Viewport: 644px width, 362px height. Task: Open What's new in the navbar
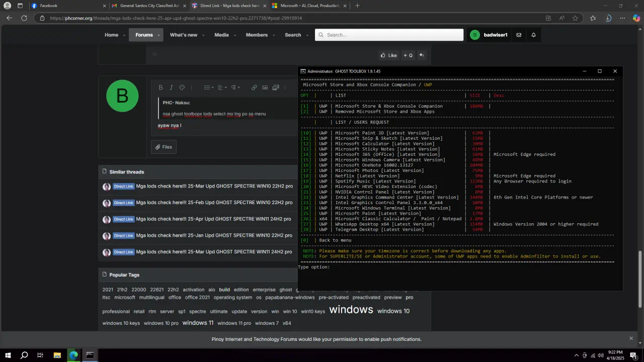click(184, 35)
